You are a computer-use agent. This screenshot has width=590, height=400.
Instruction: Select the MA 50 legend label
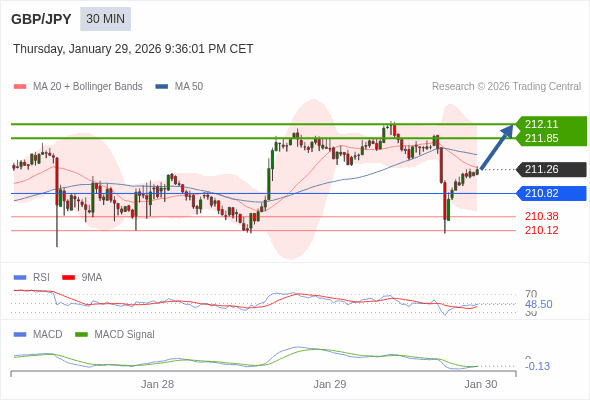pos(189,87)
